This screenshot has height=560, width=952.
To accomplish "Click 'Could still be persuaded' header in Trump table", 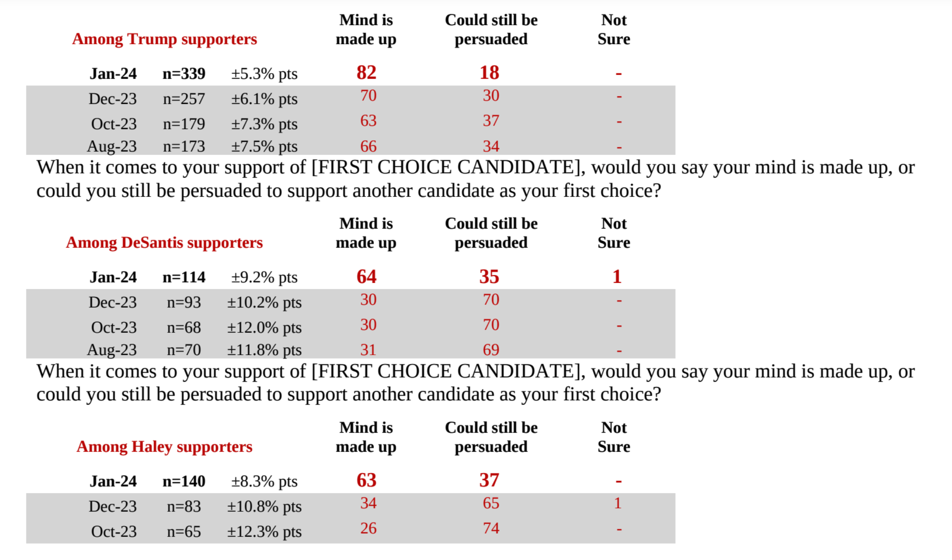I will coord(491,30).
